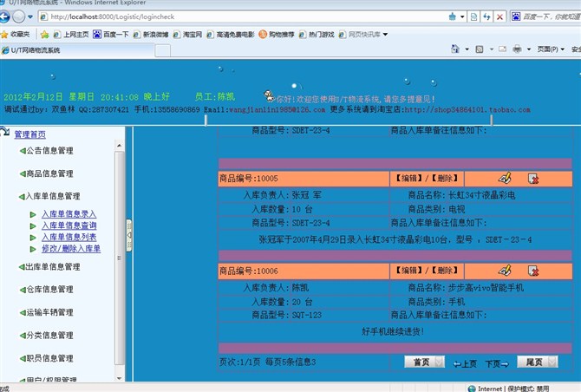
Task: Click the Refresh icon in address bar
Action: coord(486,16)
